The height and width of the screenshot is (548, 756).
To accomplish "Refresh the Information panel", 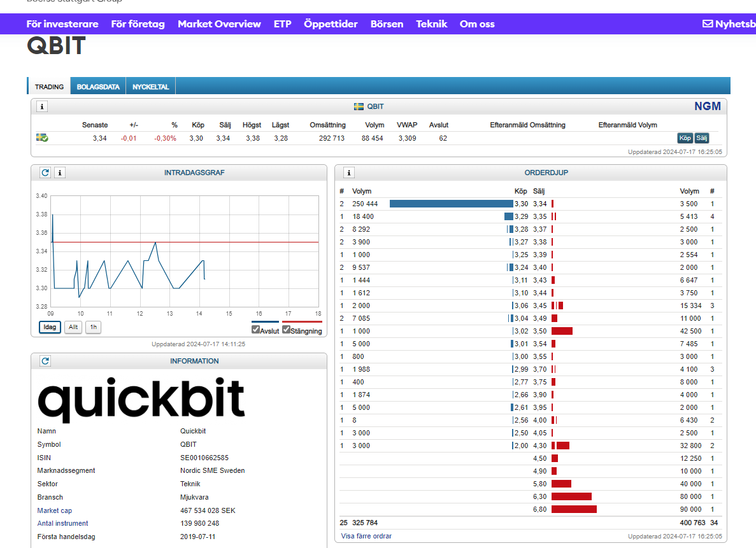I will click(45, 361).
